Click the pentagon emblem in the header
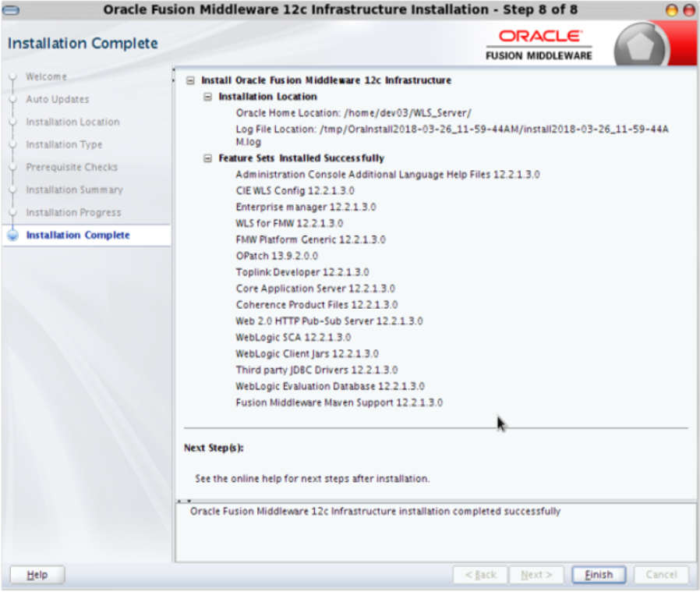This screenshot has height=592, width=700. click(640, 46)
